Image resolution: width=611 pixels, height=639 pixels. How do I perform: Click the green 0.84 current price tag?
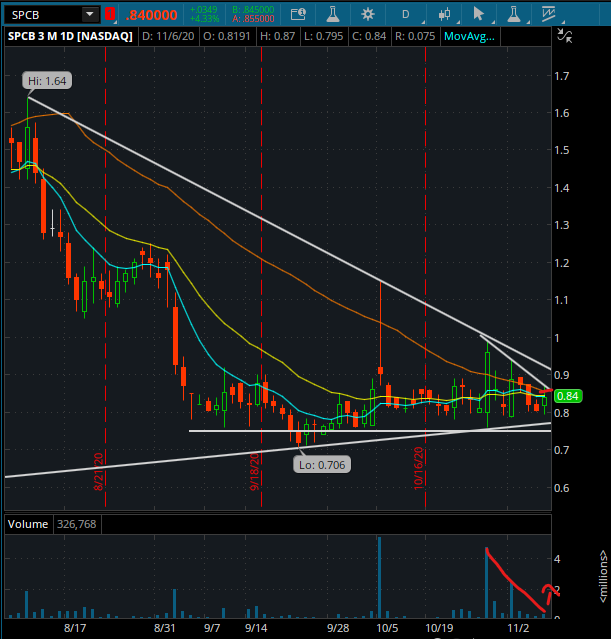tap(567, 396)
